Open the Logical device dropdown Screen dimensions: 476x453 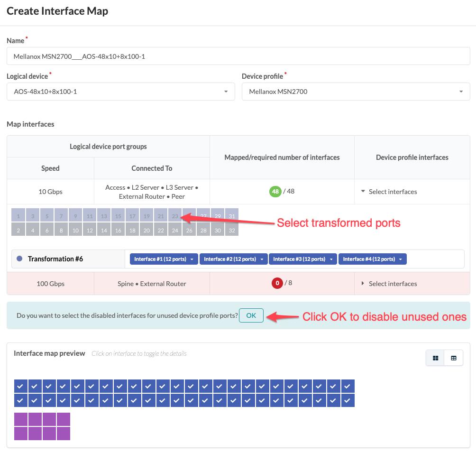click(121, 92)
